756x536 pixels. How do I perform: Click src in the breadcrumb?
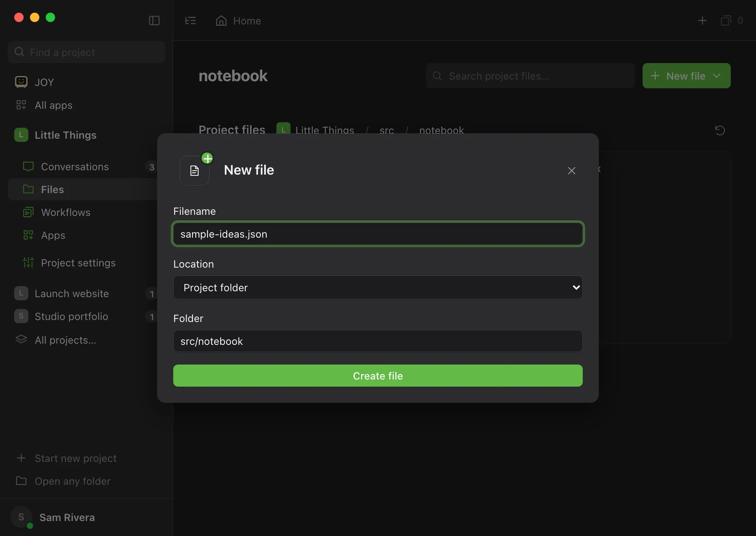pyautogui.click(x=387, y=130)
